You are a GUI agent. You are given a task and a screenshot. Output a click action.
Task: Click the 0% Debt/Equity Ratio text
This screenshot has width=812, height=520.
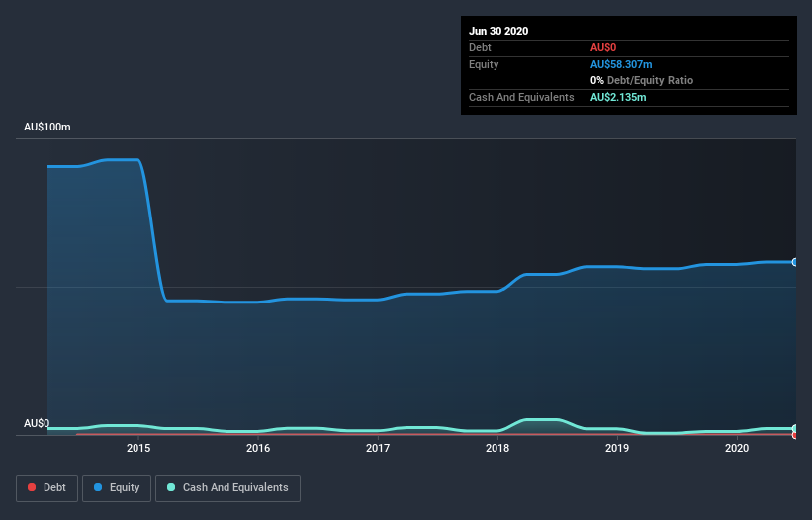[x=642, y=81]
